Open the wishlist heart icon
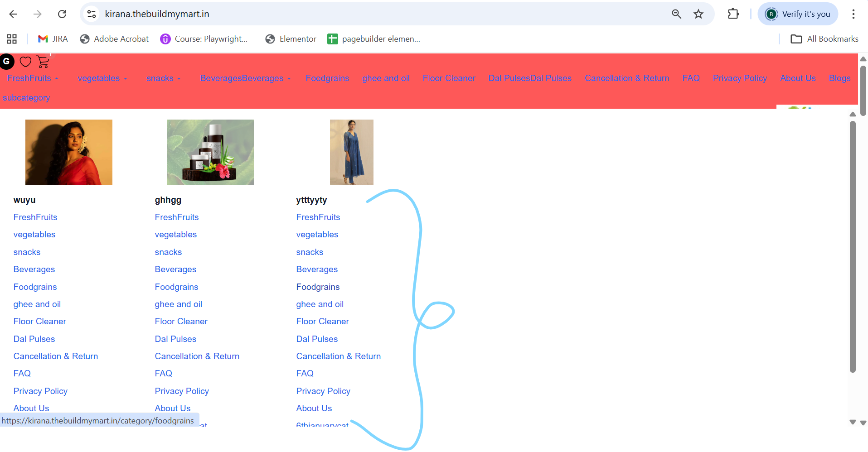This screenshot has width=868, height=452. pyautogui.click(x=26, y=62)
